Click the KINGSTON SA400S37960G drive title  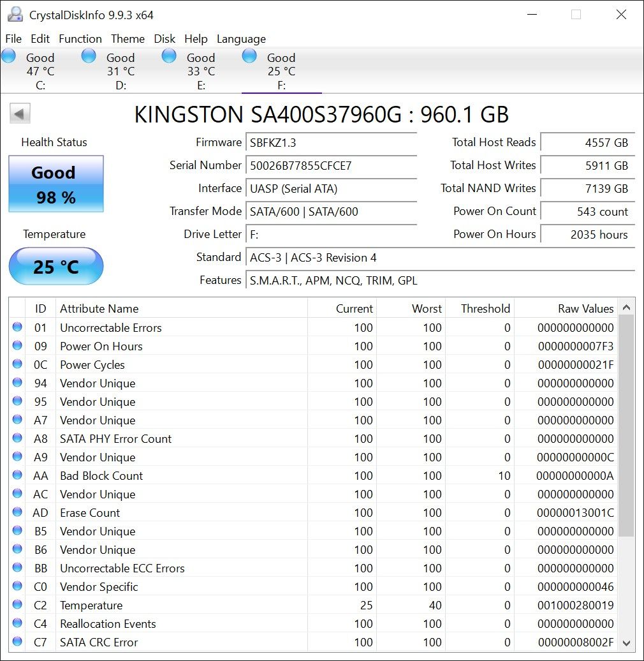(321, 114)
